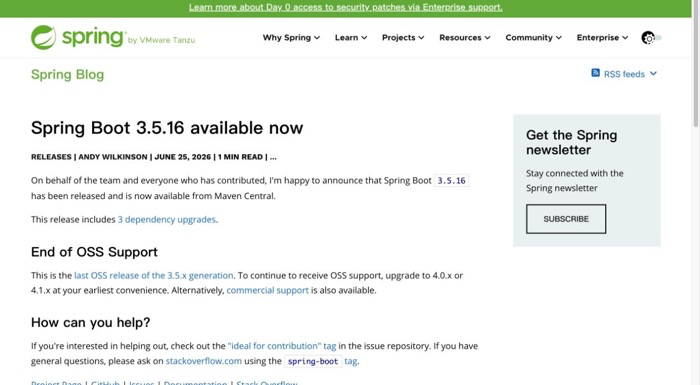Click the tag link after spring-boot
Viewport: 700px width, 385px height.
click(350, 361)
